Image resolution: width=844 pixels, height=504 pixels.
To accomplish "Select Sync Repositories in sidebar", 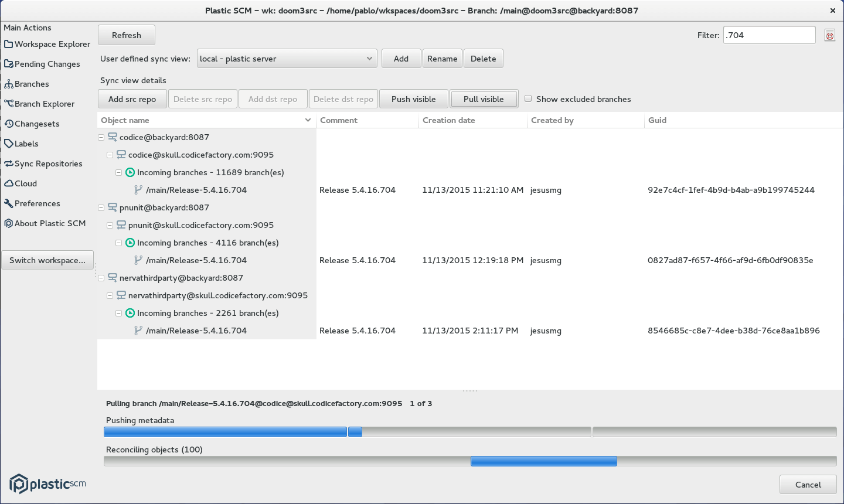I will [43, 164].
